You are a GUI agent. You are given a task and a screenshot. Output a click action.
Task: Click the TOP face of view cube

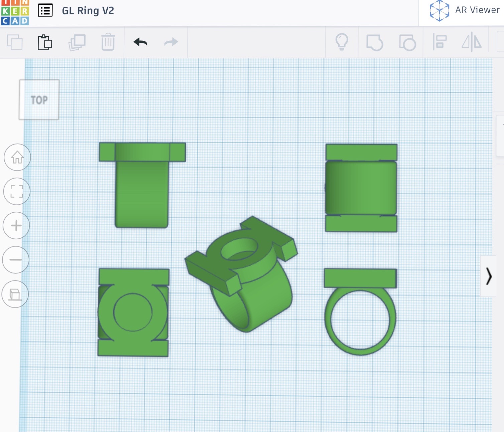pyautogui.click(x=39, y=100)
